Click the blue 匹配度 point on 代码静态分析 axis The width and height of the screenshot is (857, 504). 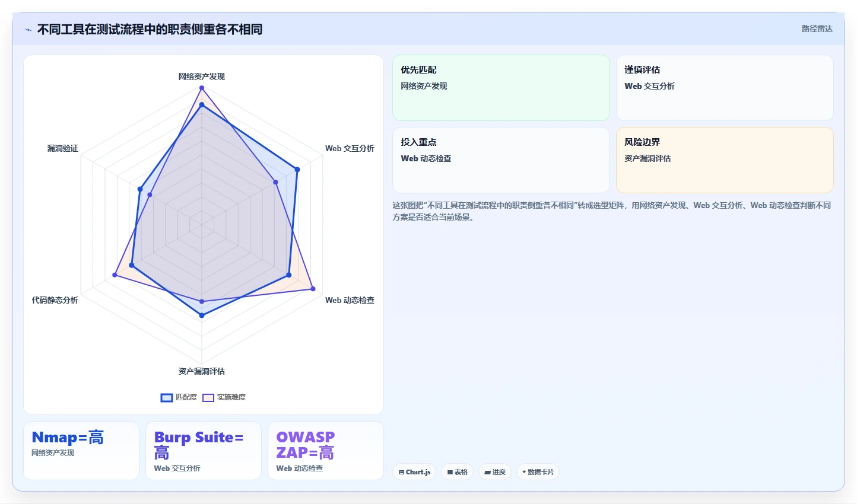click(132, 265)
